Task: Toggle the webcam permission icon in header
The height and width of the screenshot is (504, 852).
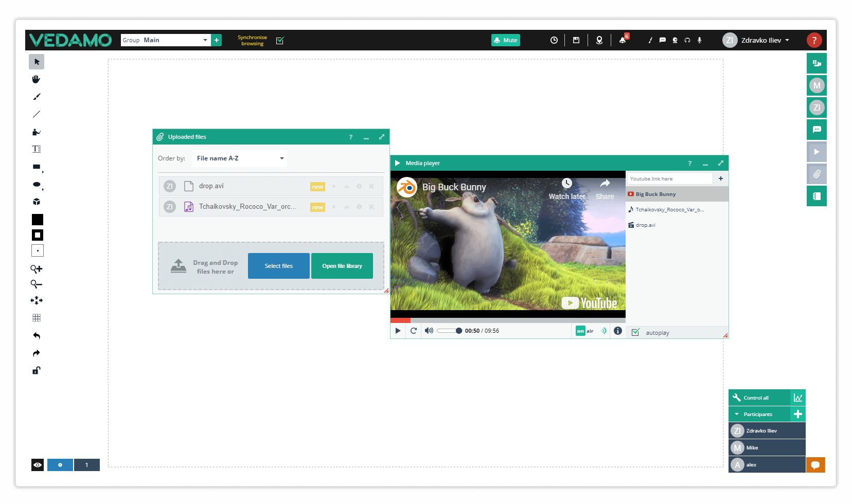Action: (x=675, y=40)
